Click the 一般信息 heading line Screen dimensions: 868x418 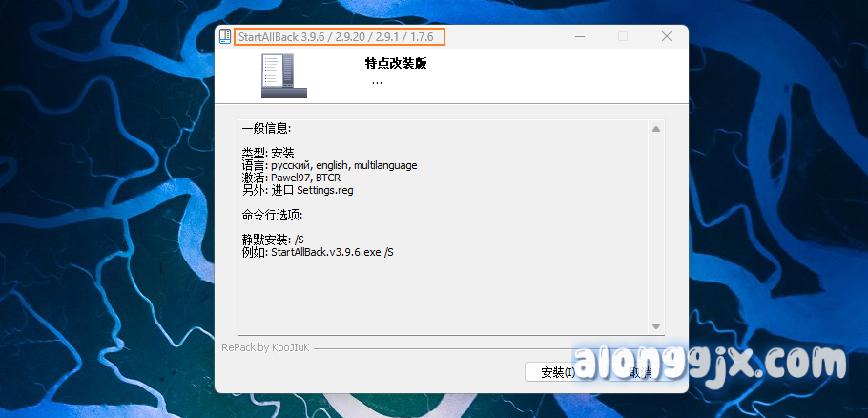tap(267, 129)
